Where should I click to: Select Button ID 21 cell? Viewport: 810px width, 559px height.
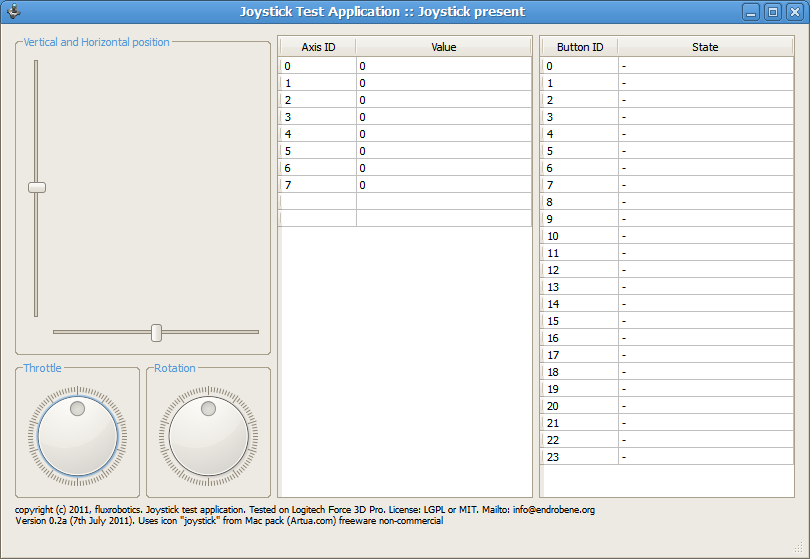click(x=580, y=423)
